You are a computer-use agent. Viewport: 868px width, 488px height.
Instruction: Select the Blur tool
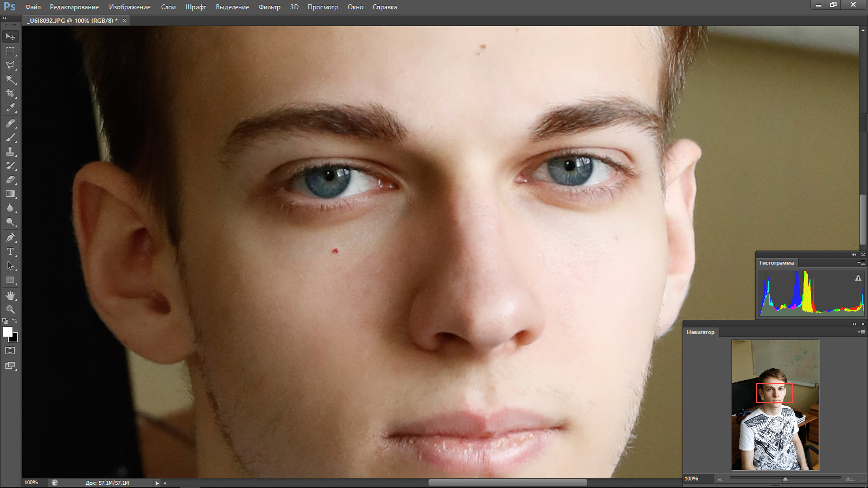coord(10,208)
